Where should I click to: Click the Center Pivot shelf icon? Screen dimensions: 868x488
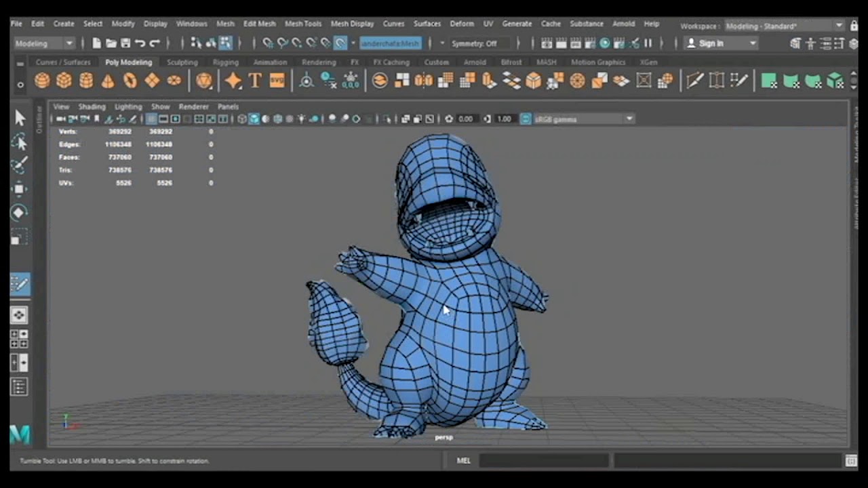tap(307, 81)
